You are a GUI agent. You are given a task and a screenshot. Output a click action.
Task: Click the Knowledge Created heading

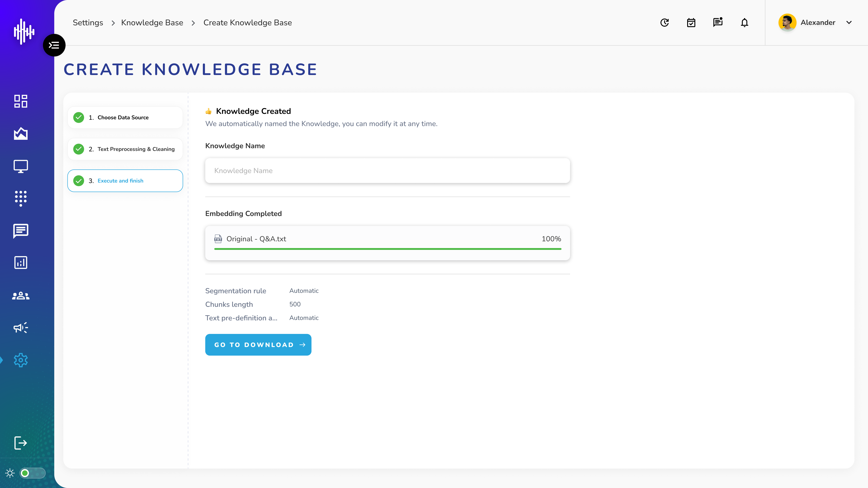coord(253,111)
